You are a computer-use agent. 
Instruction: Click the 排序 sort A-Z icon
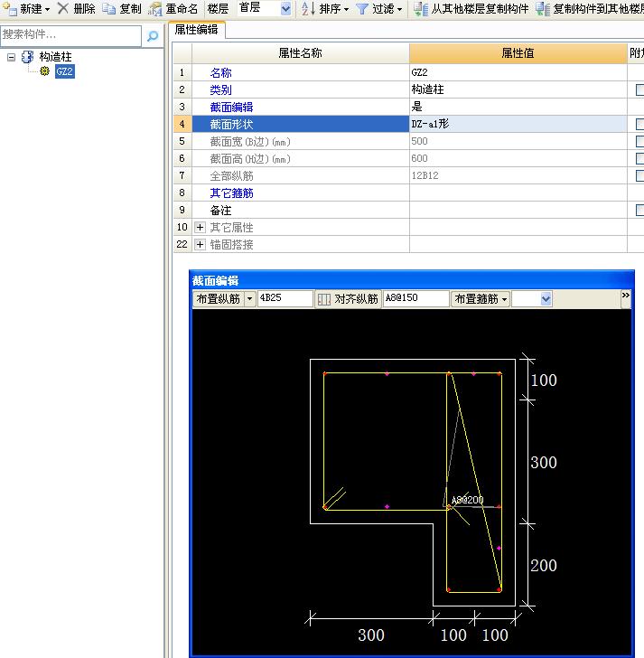[308, 8]
